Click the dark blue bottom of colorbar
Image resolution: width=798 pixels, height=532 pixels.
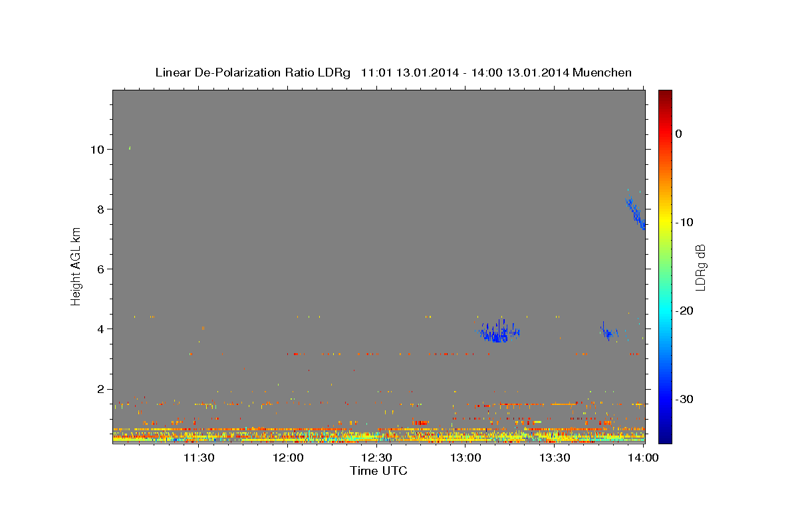pyautogui.click(x=665, y=436)
